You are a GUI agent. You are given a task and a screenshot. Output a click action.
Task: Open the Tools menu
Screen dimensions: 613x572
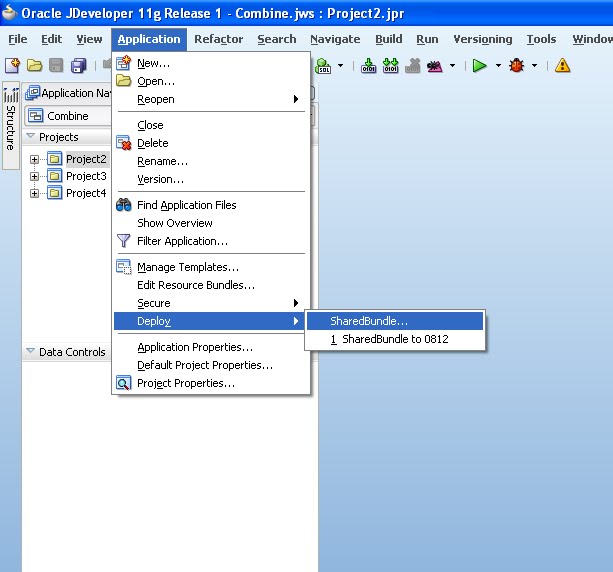coord(541,39)
